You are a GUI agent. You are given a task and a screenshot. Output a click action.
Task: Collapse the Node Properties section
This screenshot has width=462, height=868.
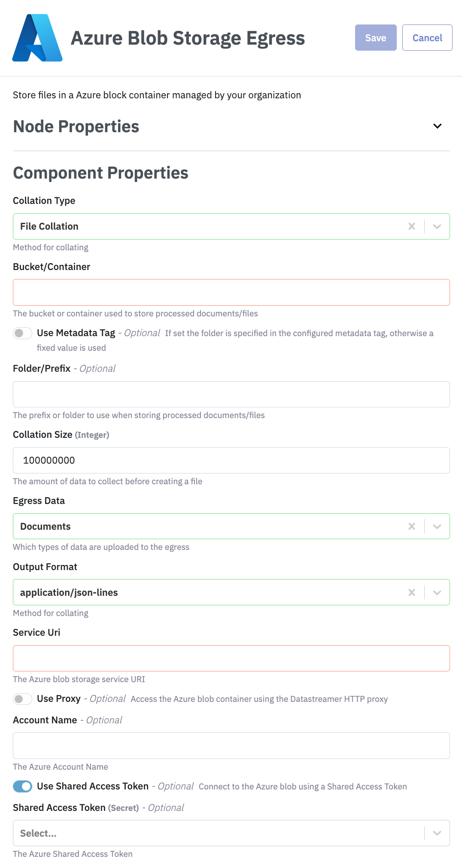437,126
